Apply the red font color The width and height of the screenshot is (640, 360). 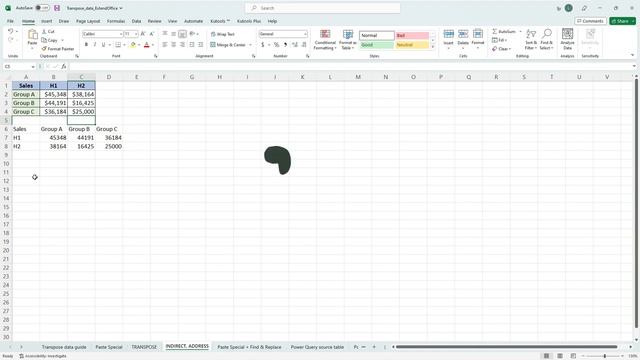pos(147,44)
